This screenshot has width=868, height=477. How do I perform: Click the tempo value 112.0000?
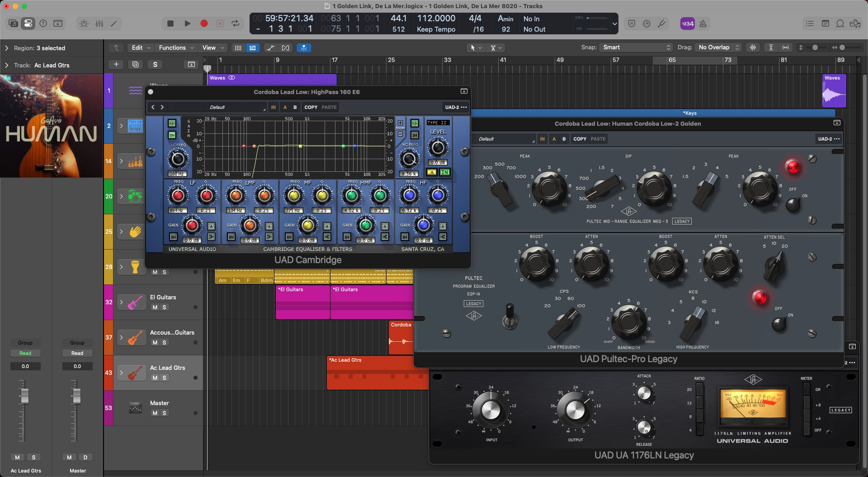[x=436, y=19]
